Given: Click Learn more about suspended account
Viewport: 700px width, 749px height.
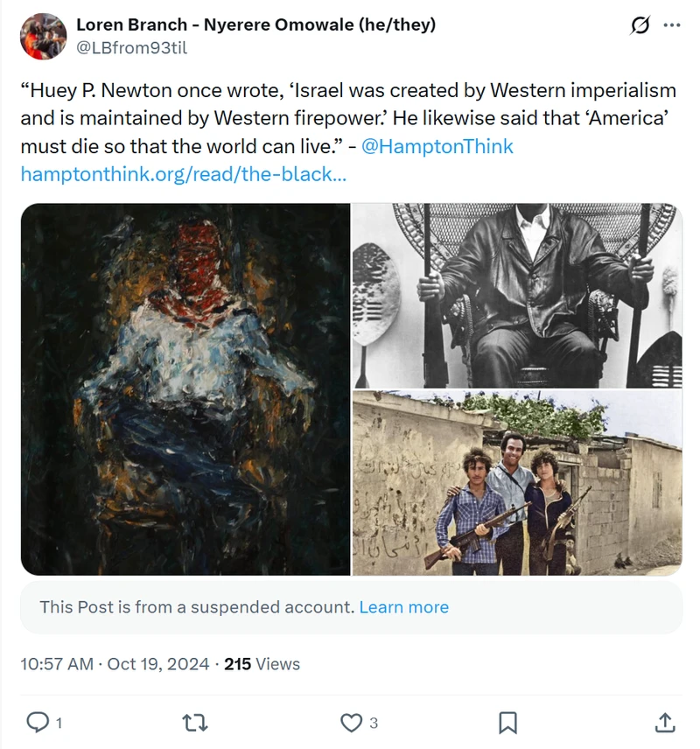Looking at the screenshot, I should [403, 606].
